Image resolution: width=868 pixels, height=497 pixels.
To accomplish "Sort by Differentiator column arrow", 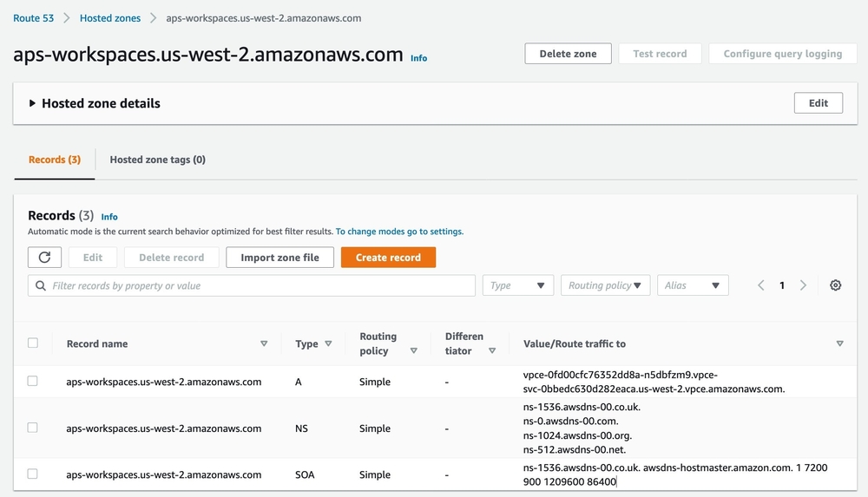I will pyautogui.click(x=492, y=351).
